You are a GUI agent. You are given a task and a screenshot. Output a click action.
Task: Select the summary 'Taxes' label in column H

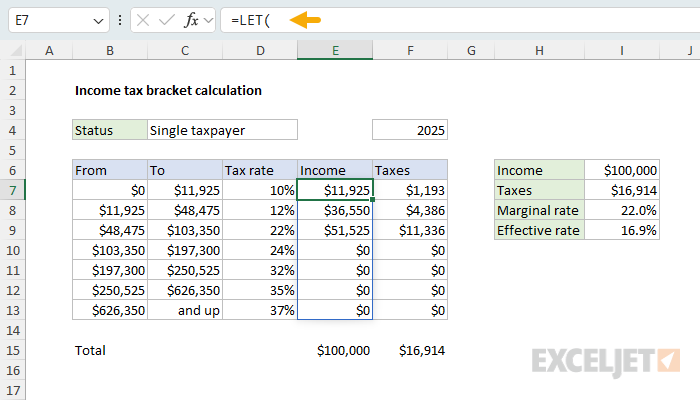[x=539, y=190]
